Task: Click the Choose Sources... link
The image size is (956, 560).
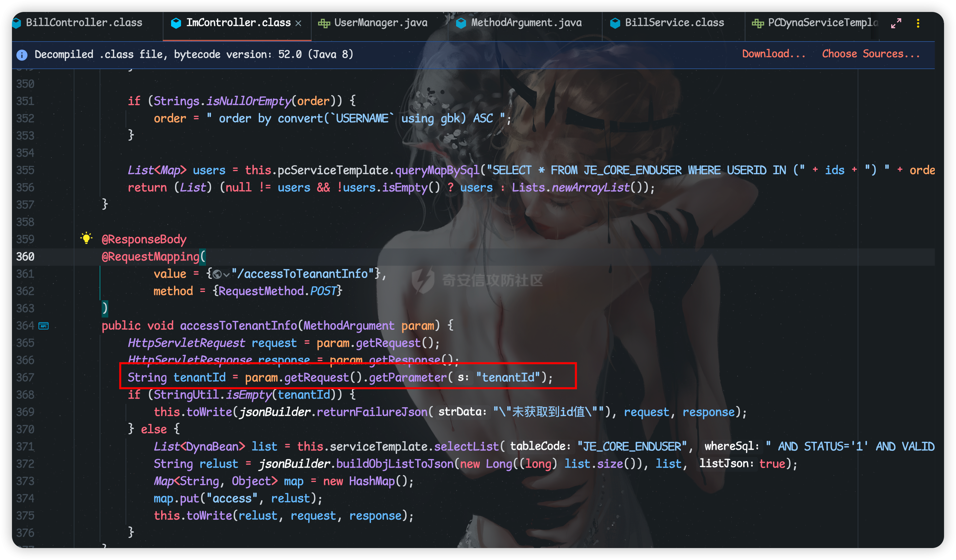Action: click(x=871, y=54)
